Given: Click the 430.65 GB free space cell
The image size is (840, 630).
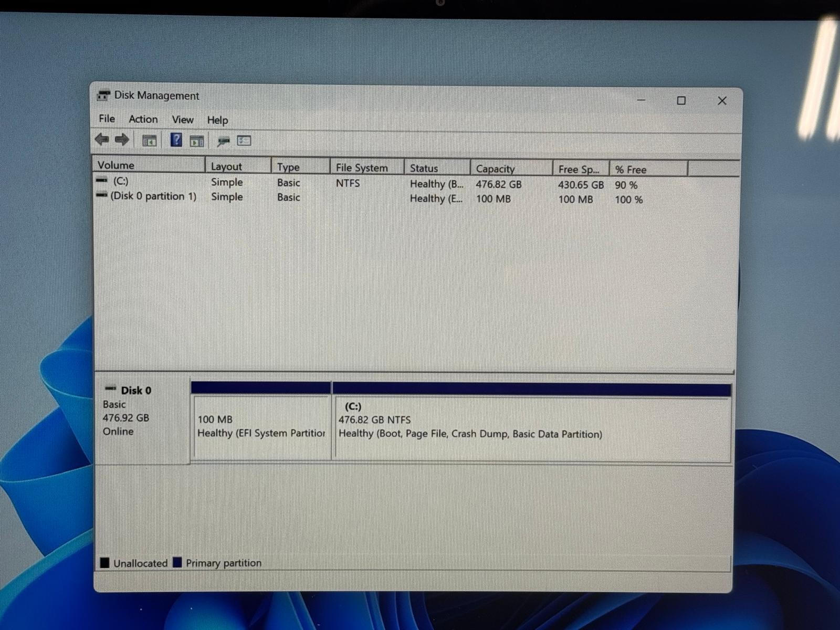Looking at the screenshot, I should pyautogui.click(x=581, y=185).
